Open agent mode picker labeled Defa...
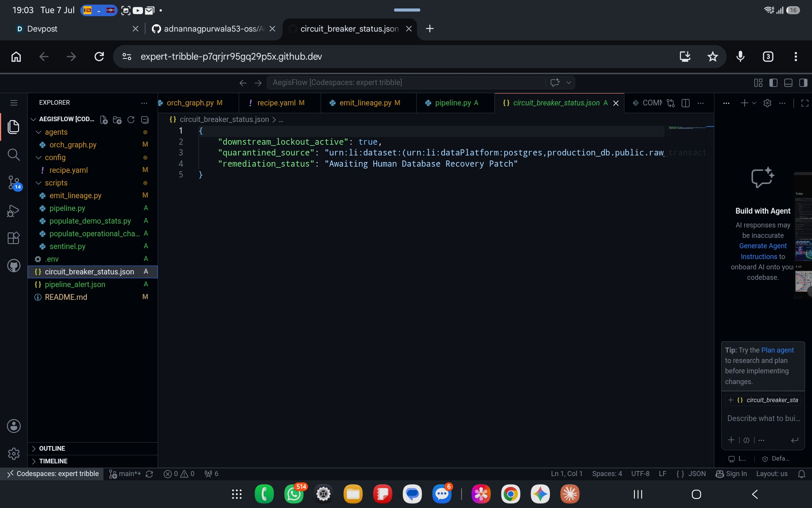Viewport: 812px width, 508px height. pyautogui.click(x=776, y=458)
